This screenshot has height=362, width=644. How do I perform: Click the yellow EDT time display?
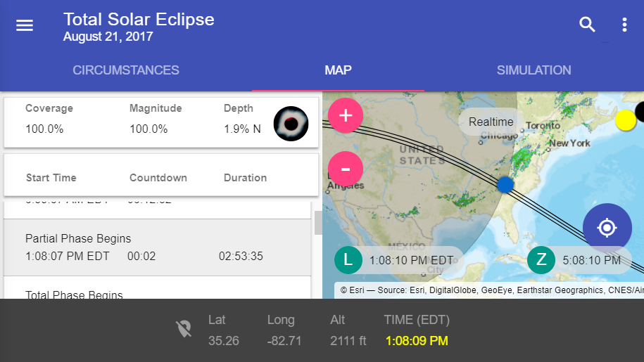417,341
